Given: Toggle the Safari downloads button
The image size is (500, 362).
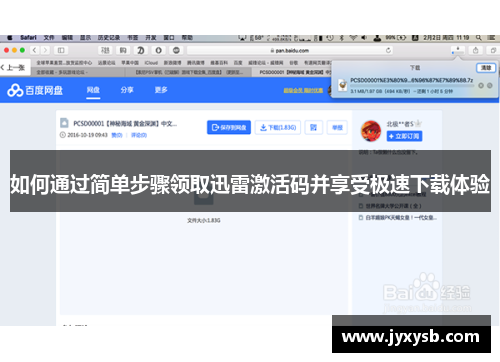Looking at the screenshot, I should click(x=458, y=50).
